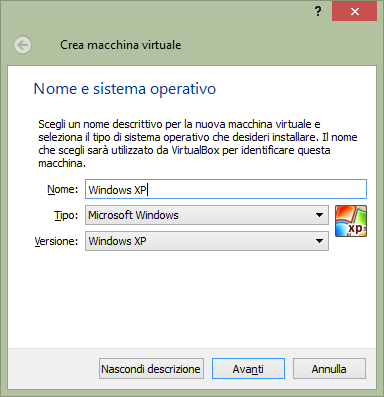Click the 'Tipo:' label

[66, 215]
